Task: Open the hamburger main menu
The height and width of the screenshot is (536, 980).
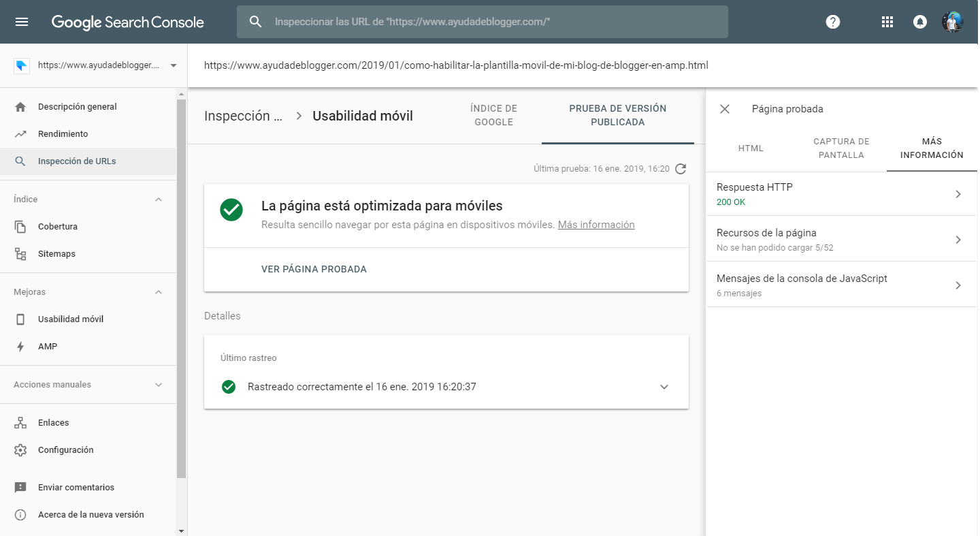Action: [22, 22]
